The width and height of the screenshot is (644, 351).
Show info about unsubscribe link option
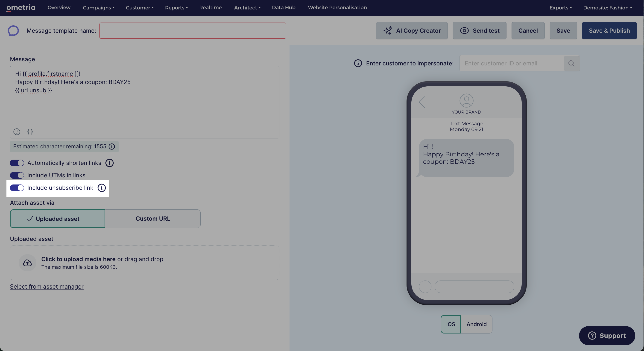pyautogui.click(x=102, y=188)
